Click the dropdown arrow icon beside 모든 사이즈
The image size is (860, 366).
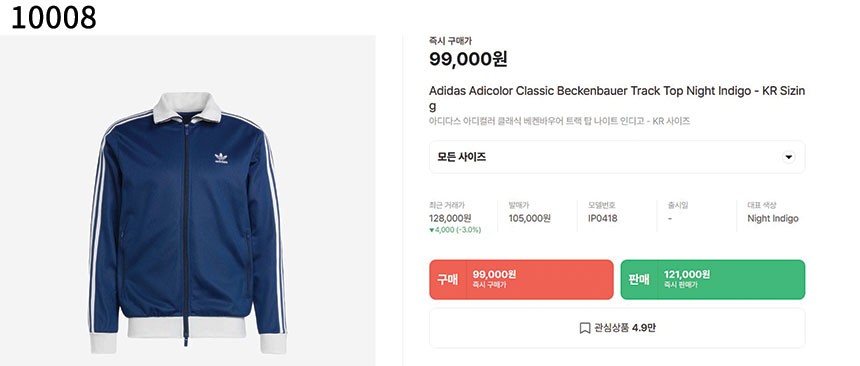(x=789, y=157)
